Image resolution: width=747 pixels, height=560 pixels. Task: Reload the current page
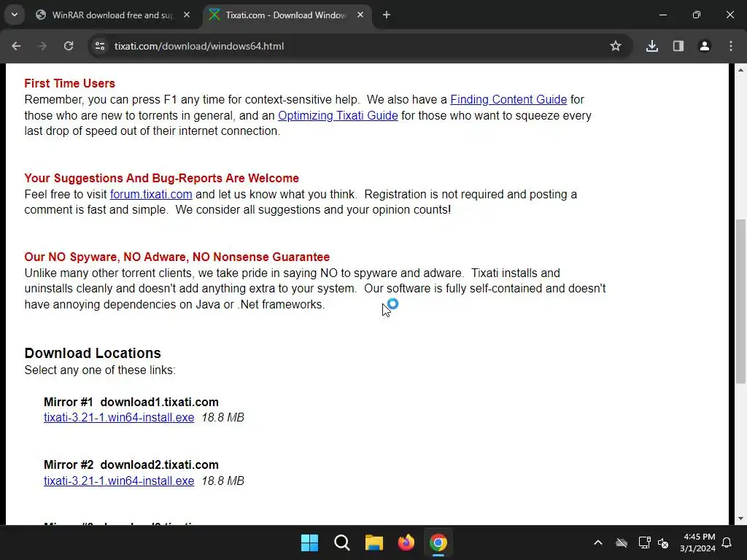pos(69,46)
